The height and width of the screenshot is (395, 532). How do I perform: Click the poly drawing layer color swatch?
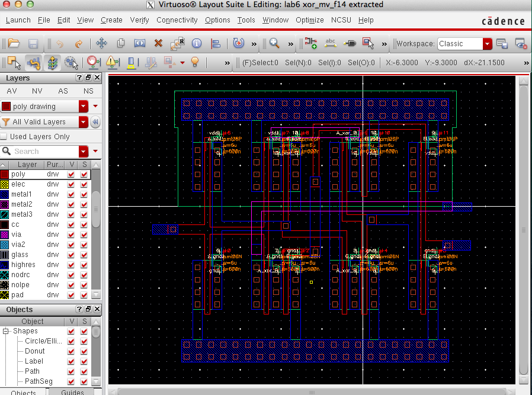[7, 107]
